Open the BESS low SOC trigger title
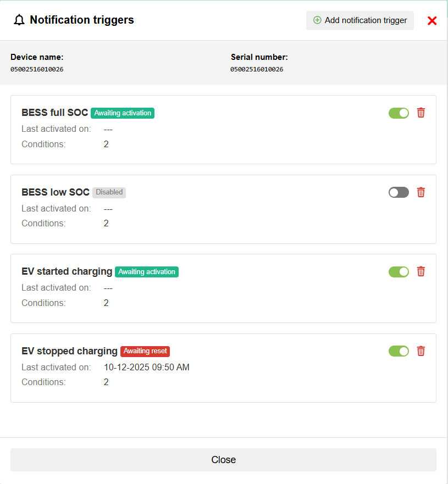This screenshot has height=484, width=448. point(56,192)
